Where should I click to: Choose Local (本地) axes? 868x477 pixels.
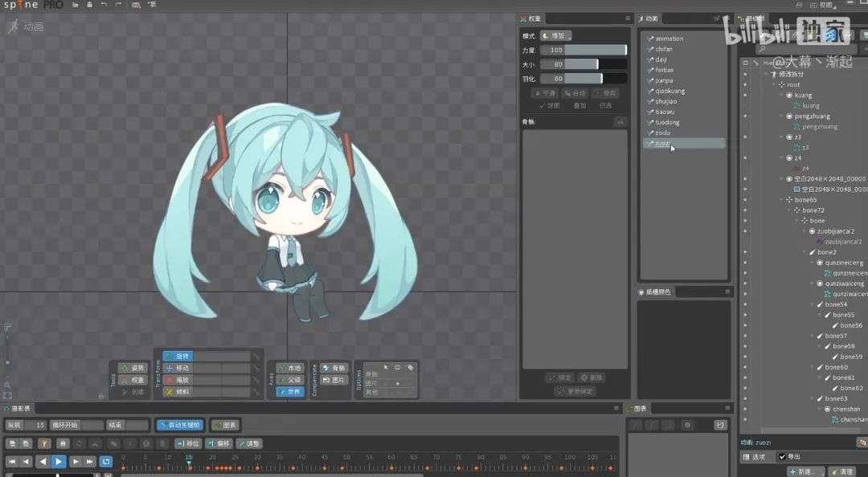click(x=290, y=368)
